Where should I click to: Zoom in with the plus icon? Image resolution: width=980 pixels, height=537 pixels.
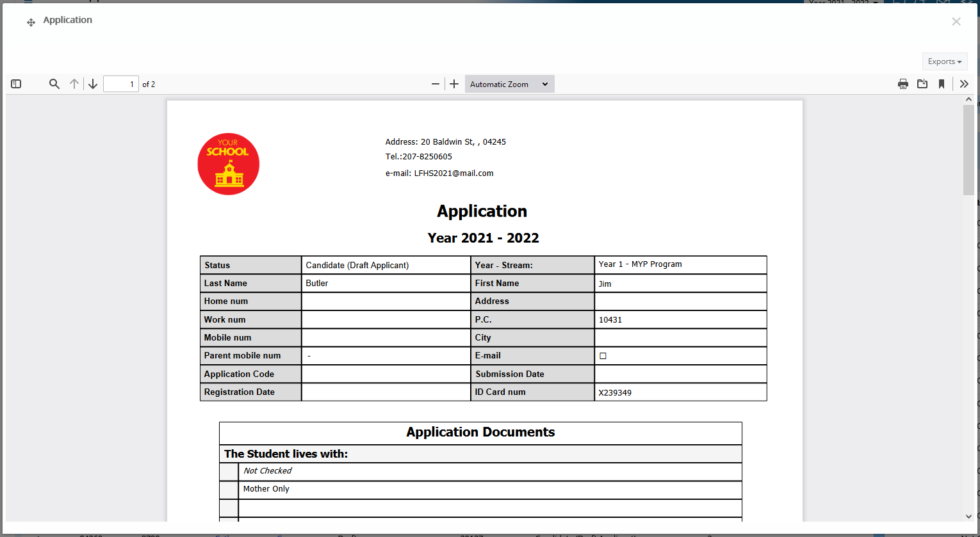click(x=454, y=84)
